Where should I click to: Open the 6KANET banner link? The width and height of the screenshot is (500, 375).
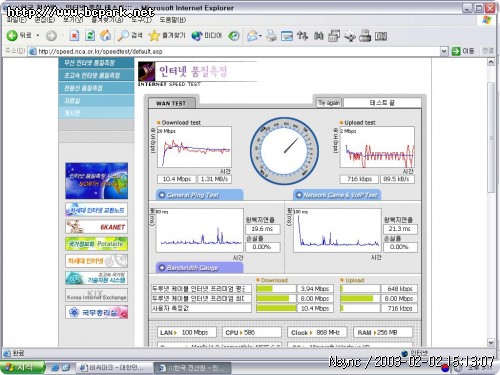96,227
